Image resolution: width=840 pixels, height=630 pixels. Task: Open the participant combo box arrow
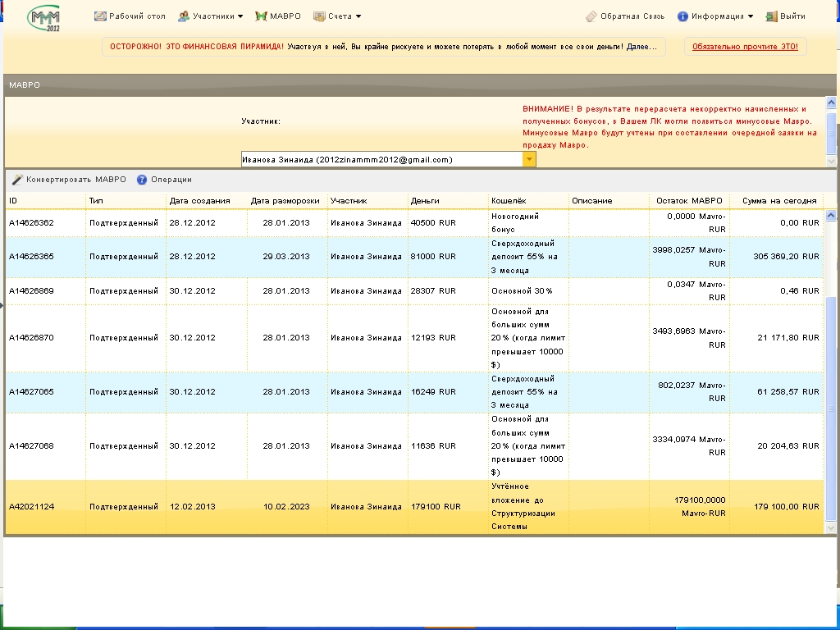(x=529, y=159)
